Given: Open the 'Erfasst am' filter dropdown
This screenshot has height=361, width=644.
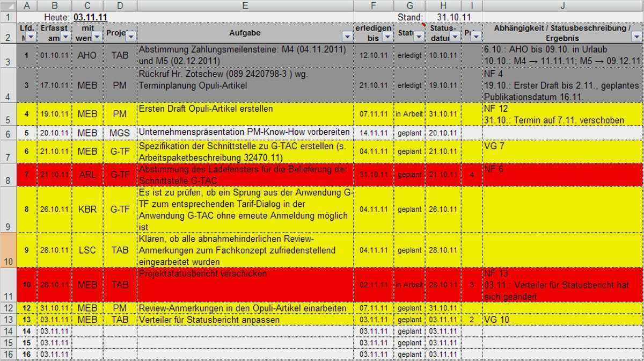Looking at the screenshot, I should [65, 37].
